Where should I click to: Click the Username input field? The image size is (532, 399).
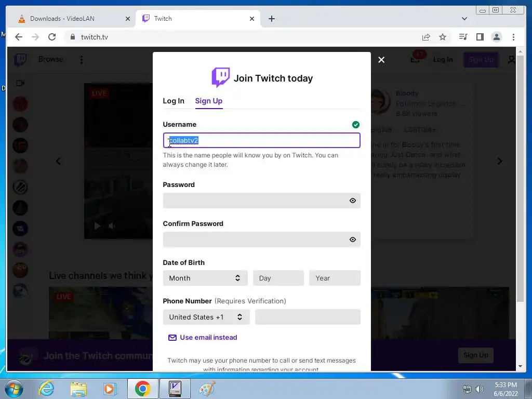(x=262, y=140)
